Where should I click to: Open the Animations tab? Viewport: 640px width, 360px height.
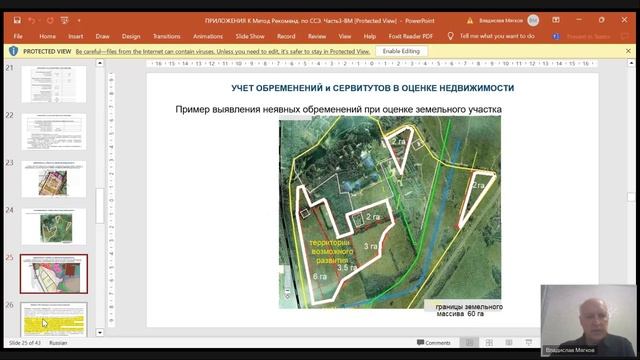tap(208, 36)
